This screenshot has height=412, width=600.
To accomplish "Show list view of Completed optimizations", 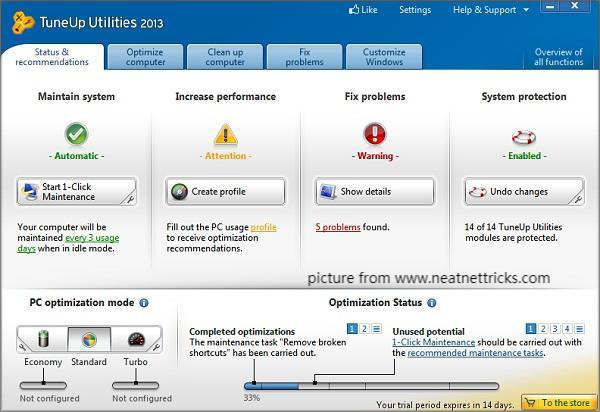I will pyautogui.click(x=377, y=329).
